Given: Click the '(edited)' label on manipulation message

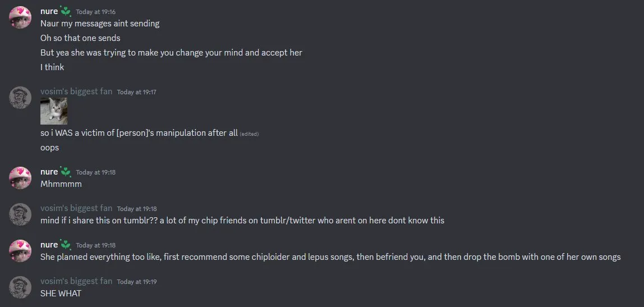Looking at the screenshot, I should tap(249, 134).
